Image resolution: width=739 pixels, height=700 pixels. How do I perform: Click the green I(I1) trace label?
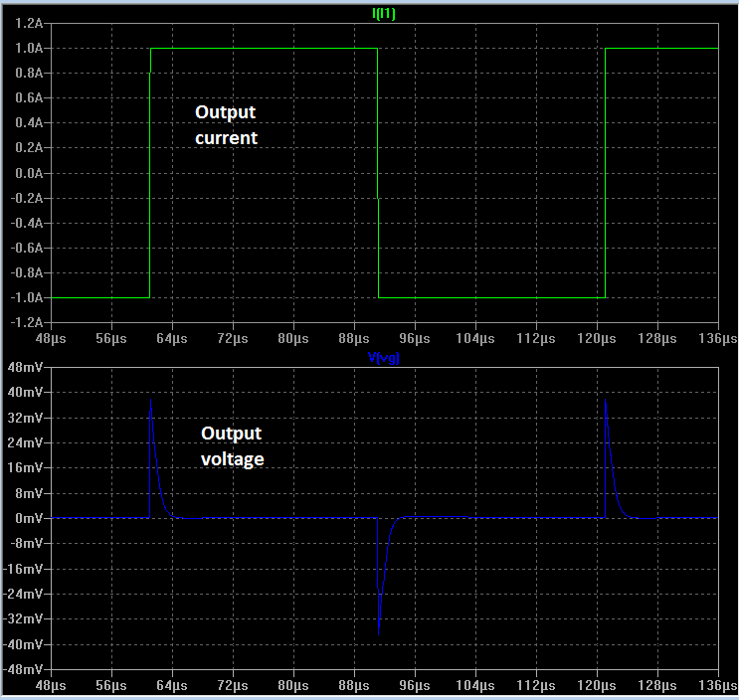[384, 13]
